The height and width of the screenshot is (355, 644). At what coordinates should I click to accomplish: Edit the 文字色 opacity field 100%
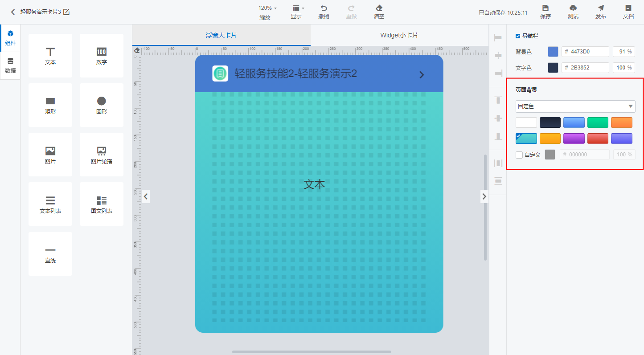[x=624, y=68]
